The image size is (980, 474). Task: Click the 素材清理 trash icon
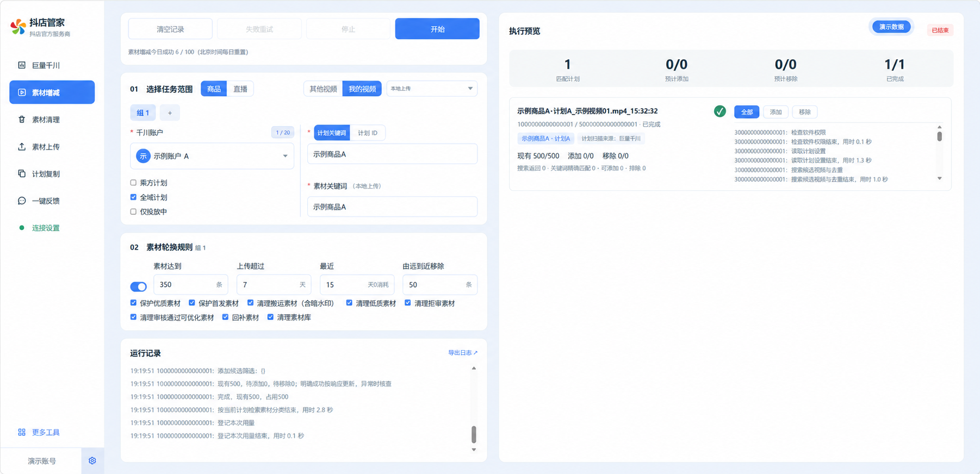pos(22,120)
